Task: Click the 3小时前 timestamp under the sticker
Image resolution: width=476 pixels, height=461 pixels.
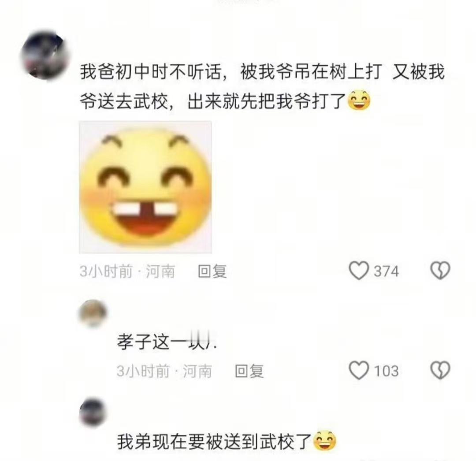Action: pos(106,271)
